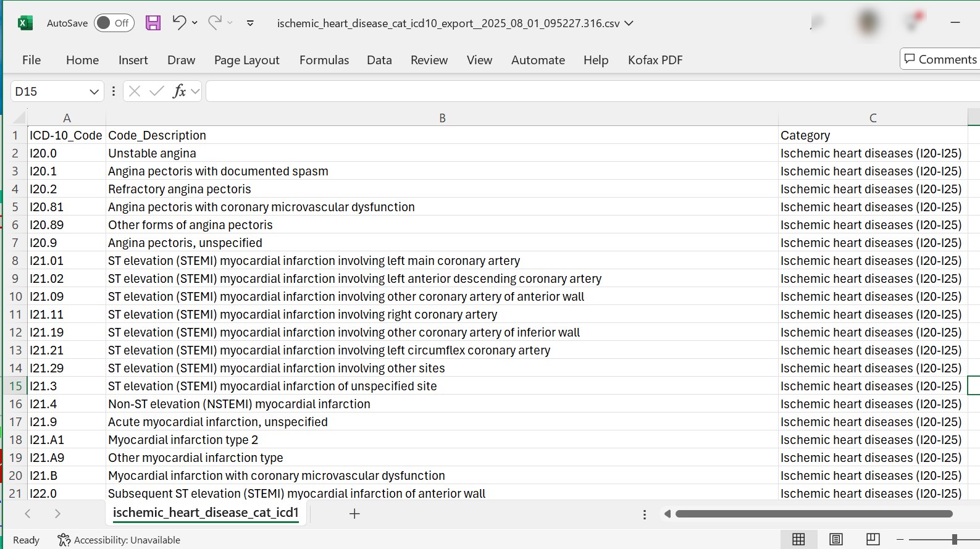Viewport: 980px width, 549px height.
Task: Click the Redo arrow icon
Action: click(214, 23)
